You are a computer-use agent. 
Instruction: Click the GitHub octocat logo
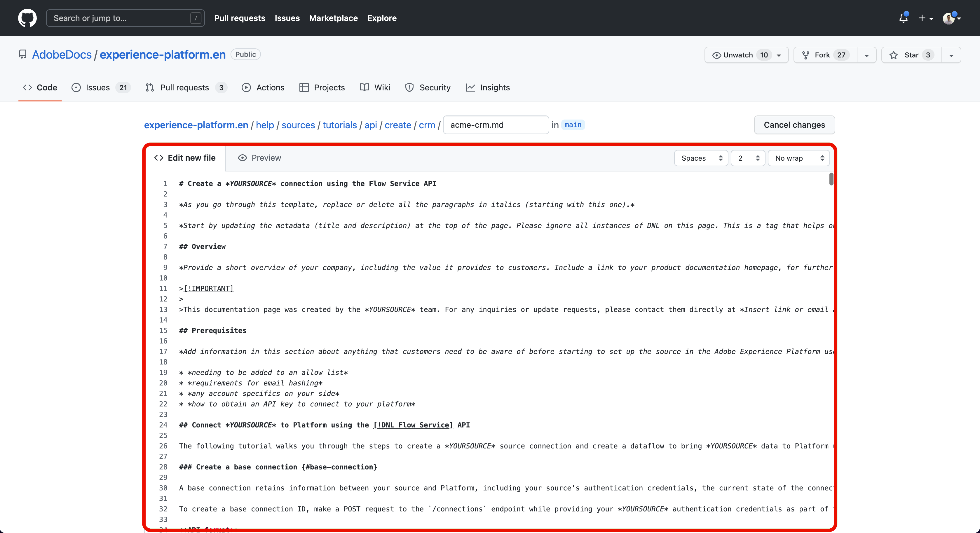click(27, 18)
